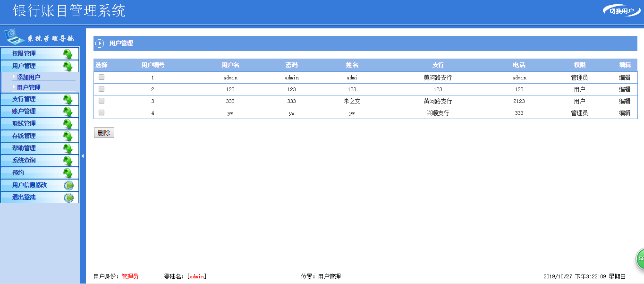Click the 位置: 用户管理 footer text
Viewport: 644px width, 284px height.
point(321,276)
